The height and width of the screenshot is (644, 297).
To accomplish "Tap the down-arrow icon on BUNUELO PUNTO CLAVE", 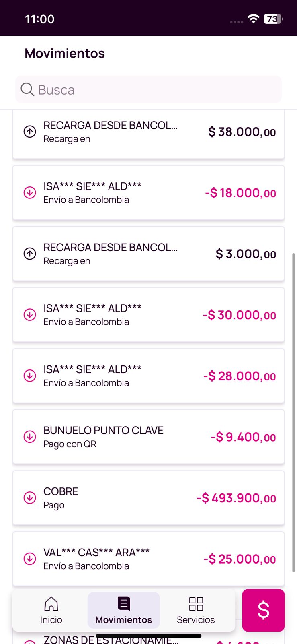I will tap(30, 437).
